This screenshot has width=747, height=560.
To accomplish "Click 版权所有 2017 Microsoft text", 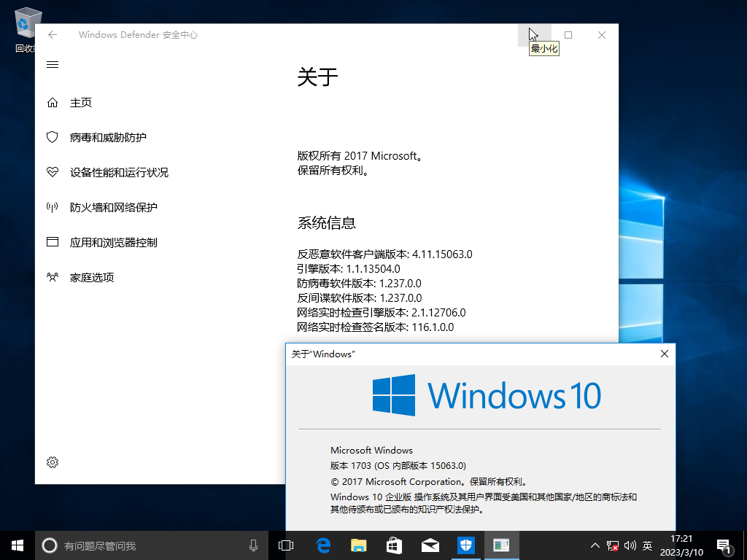I will coord(360,156).
